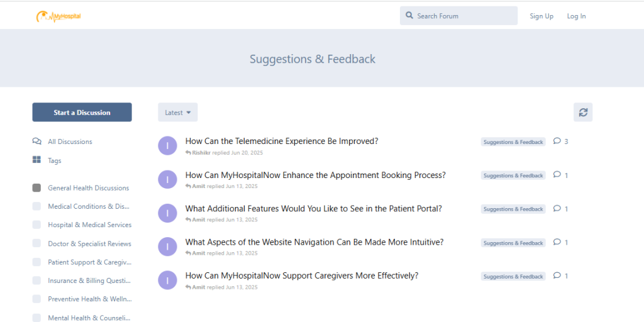The image size is (644, 322).
Task: Click the avatar beside the Appointment Booking discussion
Action: click(x=167, y=179)
